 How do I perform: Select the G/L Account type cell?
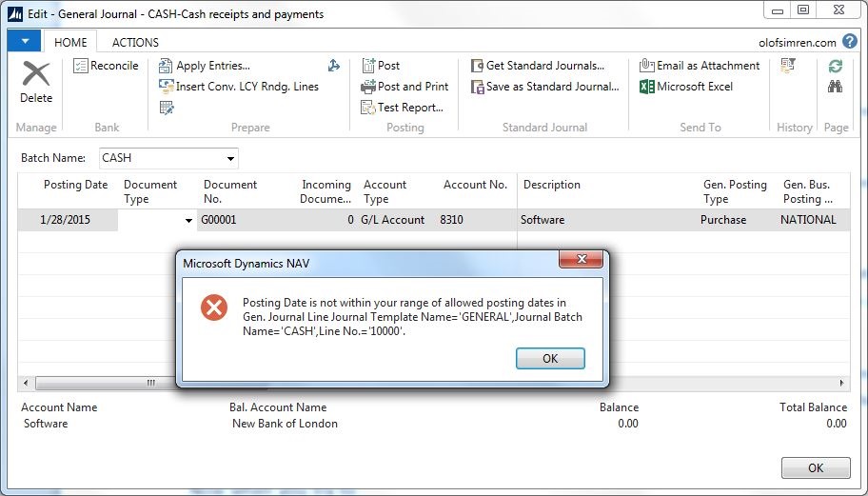pyautogui.click(x=397, y=220)
